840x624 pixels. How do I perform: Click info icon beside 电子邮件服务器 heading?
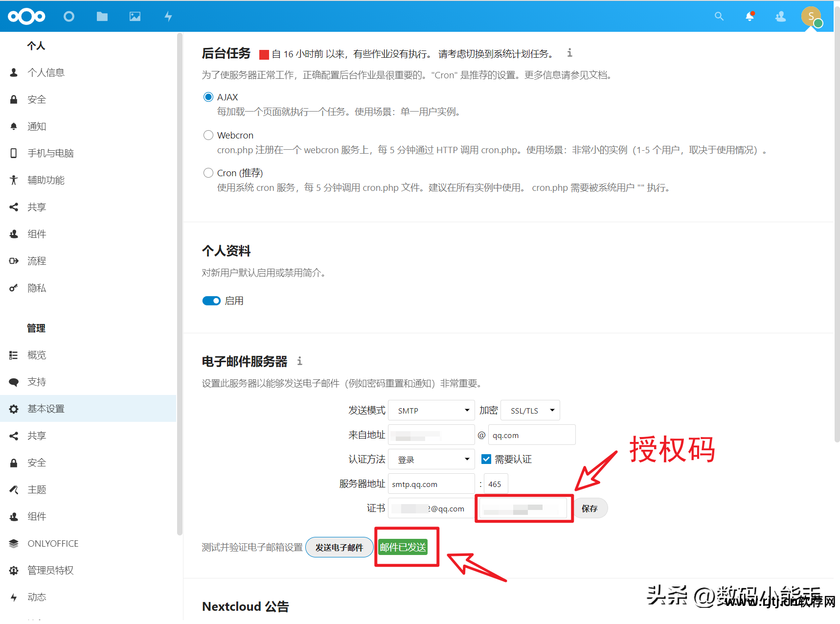click(x=300, y=361)
